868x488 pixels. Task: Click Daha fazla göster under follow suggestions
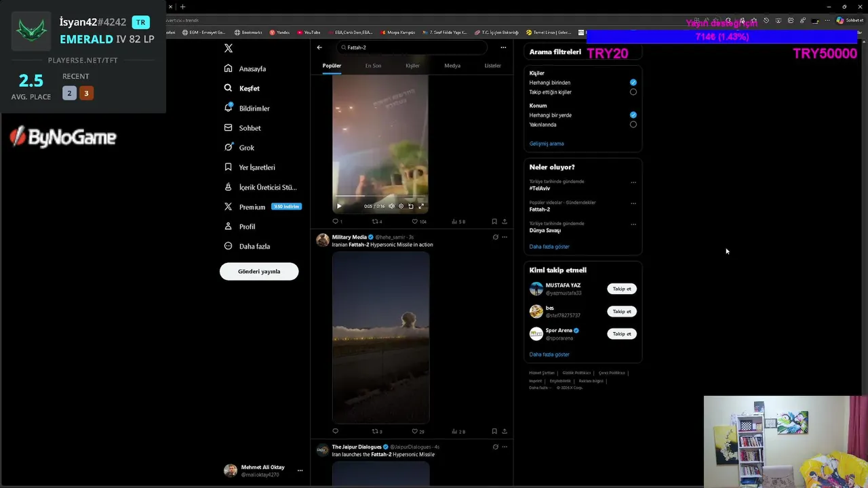pos(549,354)
